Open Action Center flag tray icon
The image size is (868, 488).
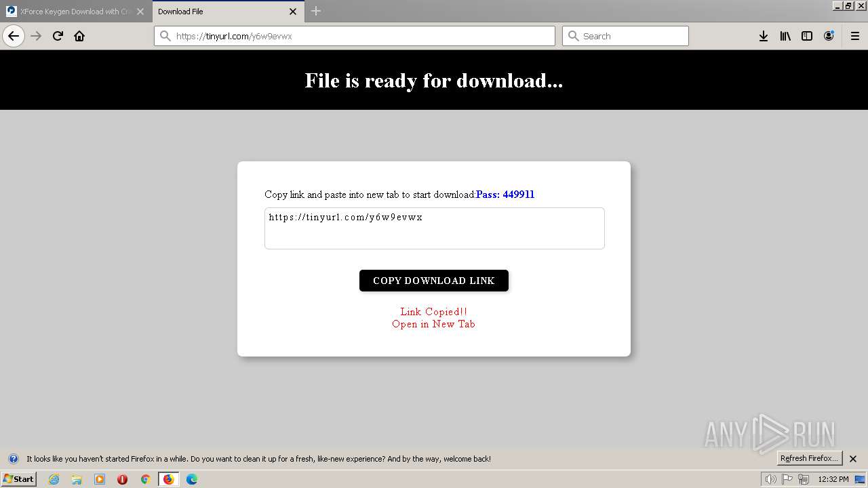(x=787, y=479)
